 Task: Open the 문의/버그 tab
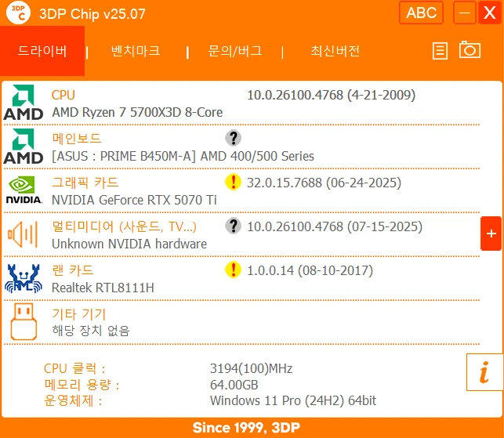[x=235, y=51]
